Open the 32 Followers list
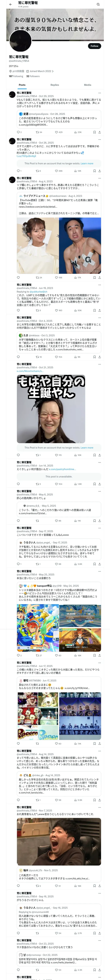Image resolution: width=110 pixels, height=980 pixels. [x=33, y=76]
